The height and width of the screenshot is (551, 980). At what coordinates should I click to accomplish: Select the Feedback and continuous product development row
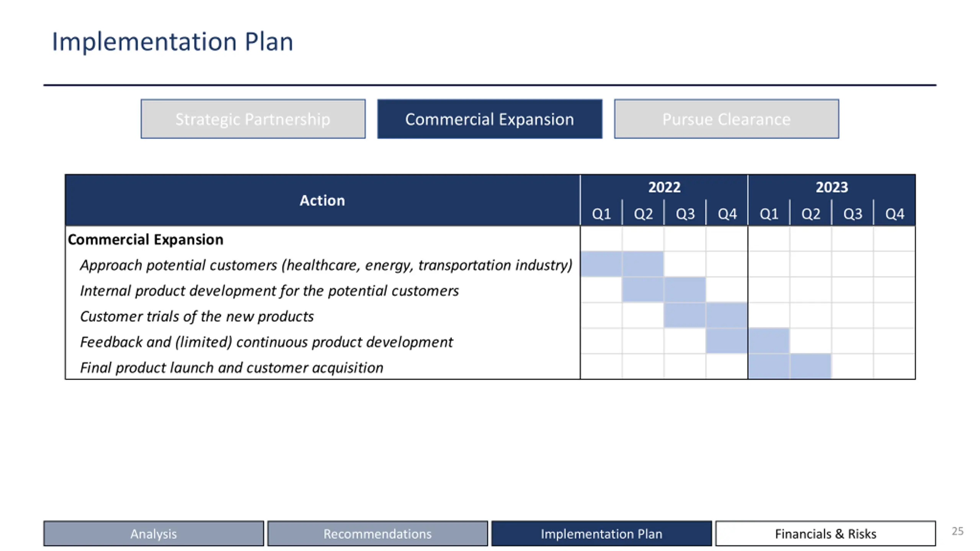pos(266,342)
